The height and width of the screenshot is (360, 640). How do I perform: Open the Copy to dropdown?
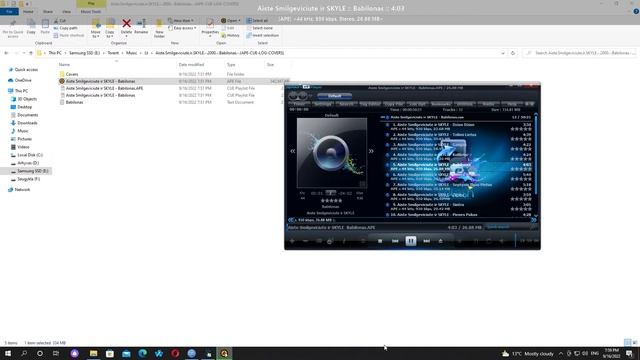(x=110, y=28)
